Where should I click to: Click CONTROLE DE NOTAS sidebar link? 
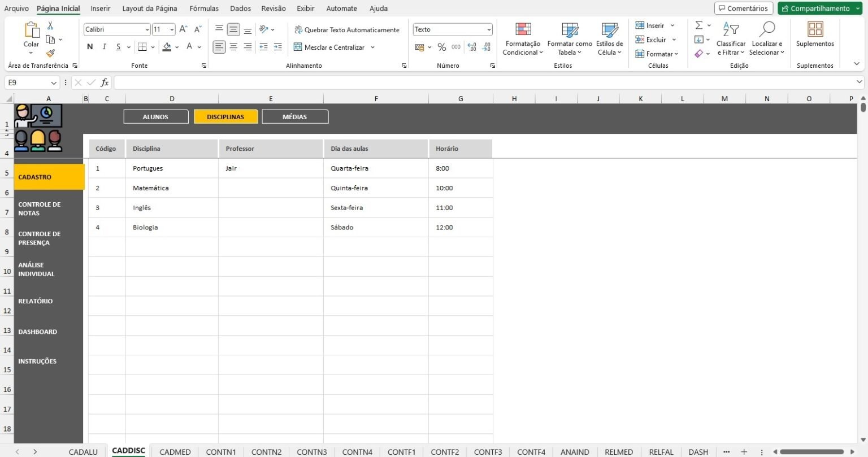(x=40, y=208)
